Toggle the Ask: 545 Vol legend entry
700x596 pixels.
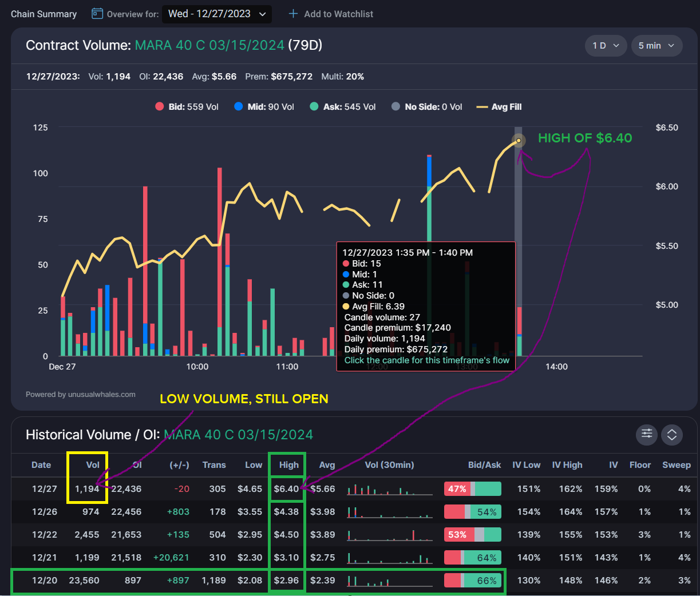(x=342, y=106)
